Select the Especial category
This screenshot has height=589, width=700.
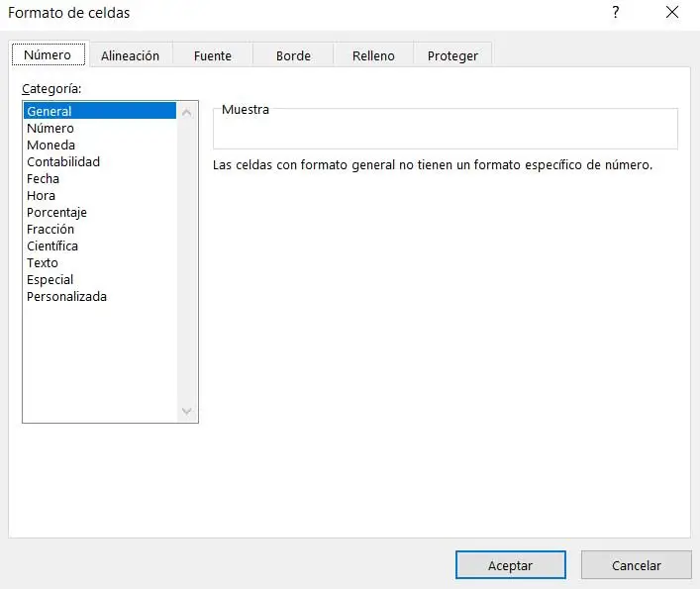coord(100,280)
